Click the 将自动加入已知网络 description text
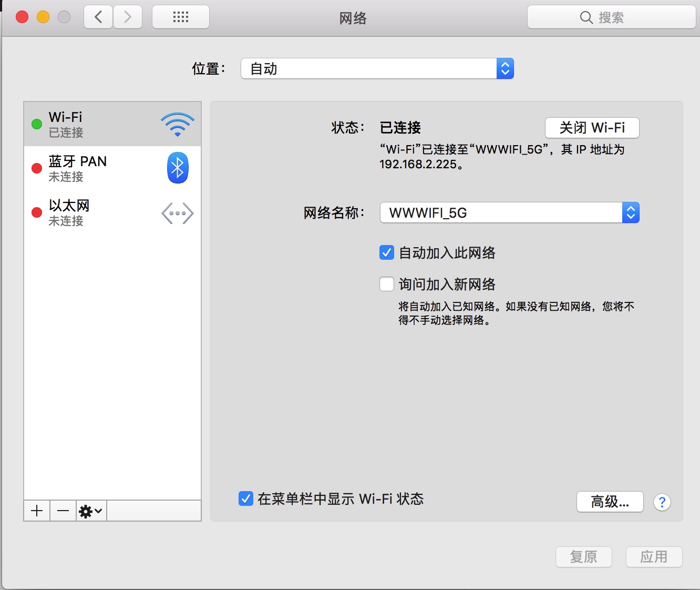 [516, 313]
